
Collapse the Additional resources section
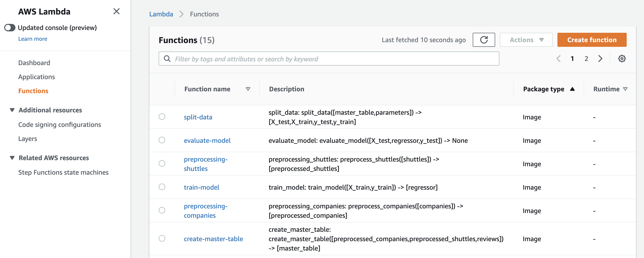pos(12,110)
